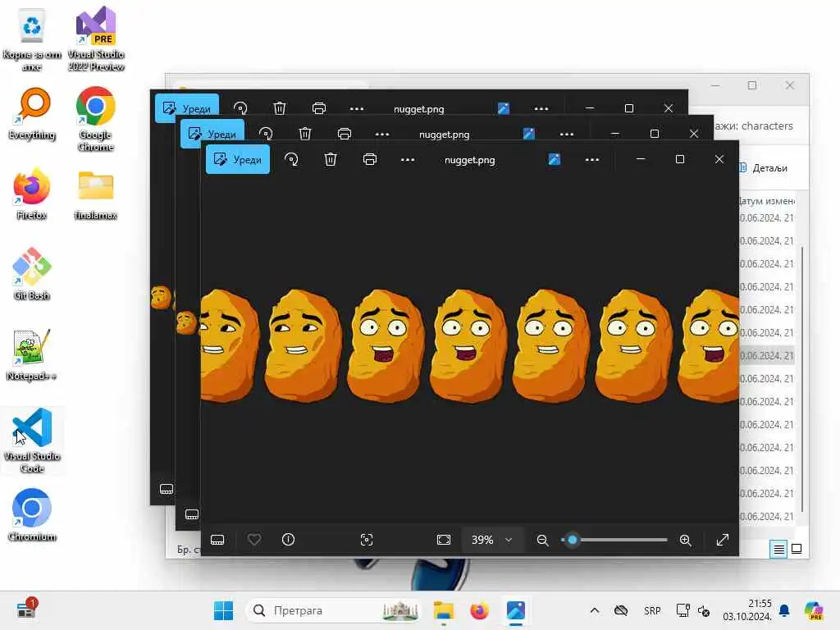The image size is (840, 630).
Task: Open ellipsis menu right of blue icon, front window
Action: (x=592, y=160)
